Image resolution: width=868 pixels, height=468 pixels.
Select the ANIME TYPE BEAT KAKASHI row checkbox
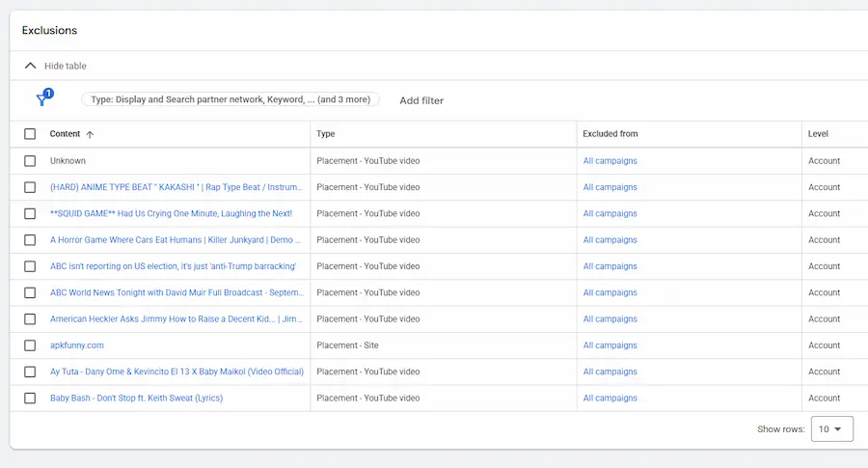click(x=30, y=187)
